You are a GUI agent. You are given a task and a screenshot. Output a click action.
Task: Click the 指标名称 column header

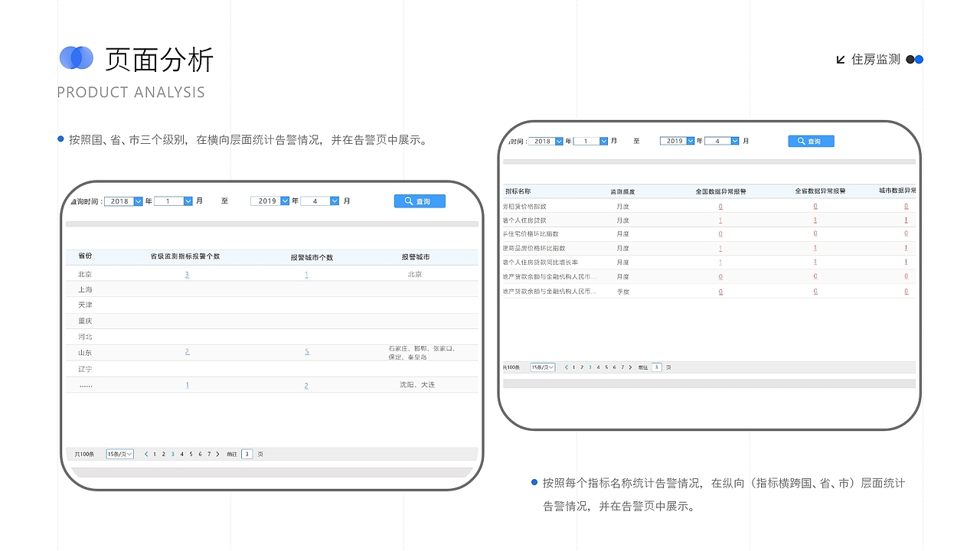[518, 191]
